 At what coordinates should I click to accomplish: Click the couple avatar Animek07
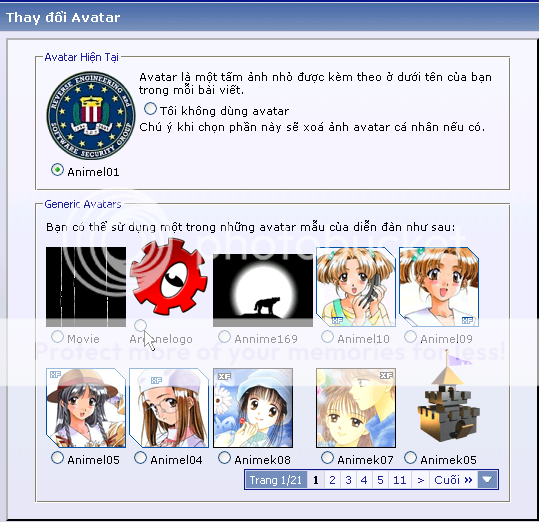tap(356, 408)
